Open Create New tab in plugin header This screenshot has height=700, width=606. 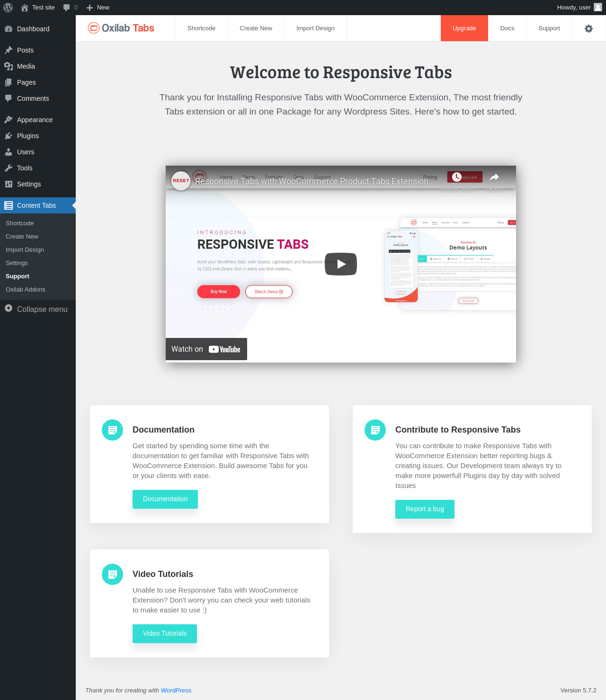click(x=256, y=28)
